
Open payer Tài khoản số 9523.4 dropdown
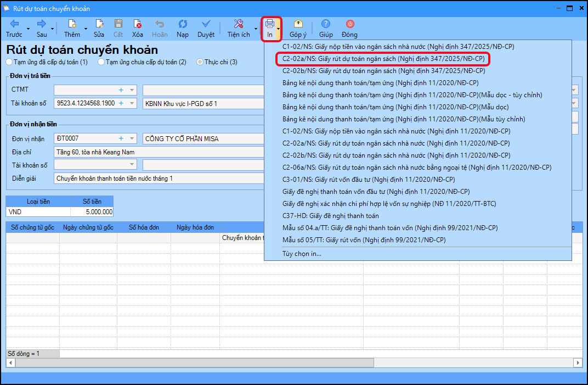132,103
